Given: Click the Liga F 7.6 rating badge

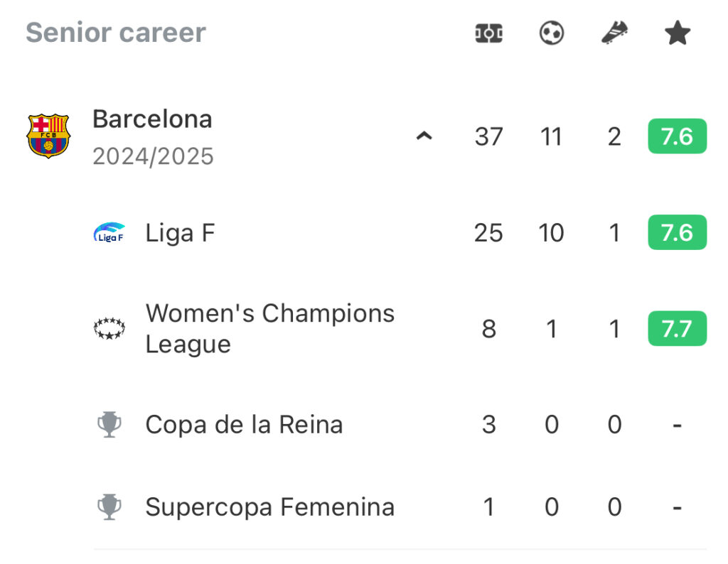Looking at the screenshot, I should coord(678,232).
